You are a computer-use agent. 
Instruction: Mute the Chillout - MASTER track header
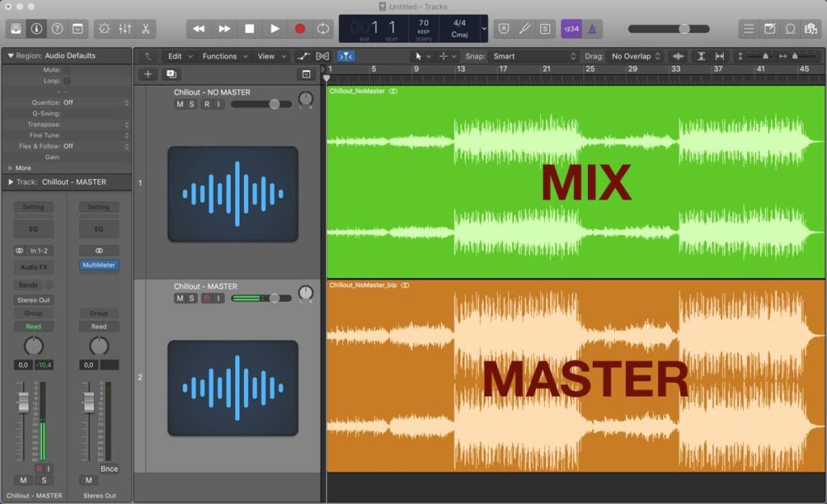[x=180, y=298]
